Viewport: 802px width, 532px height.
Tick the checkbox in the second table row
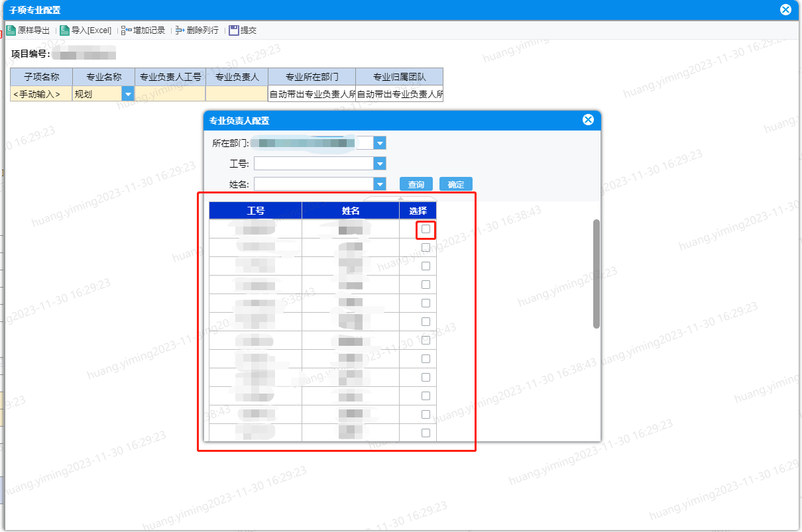pyautogui.click(x=426, y=248)
